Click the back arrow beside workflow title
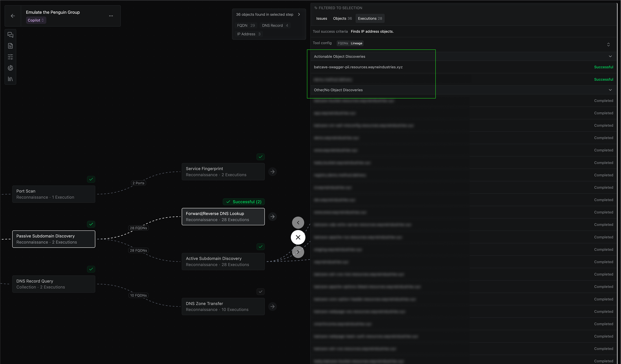621x364 pixels. click(x=13, y=16)
